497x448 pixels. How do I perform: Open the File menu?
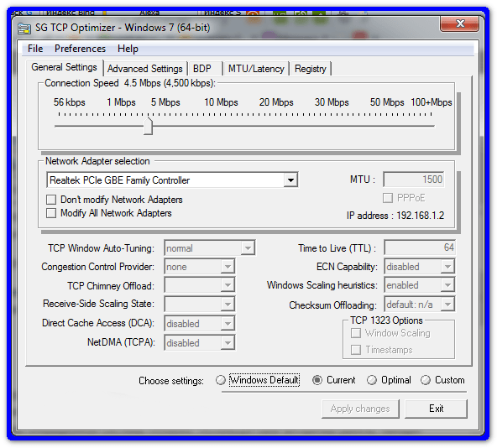click(x=35, y=49)
